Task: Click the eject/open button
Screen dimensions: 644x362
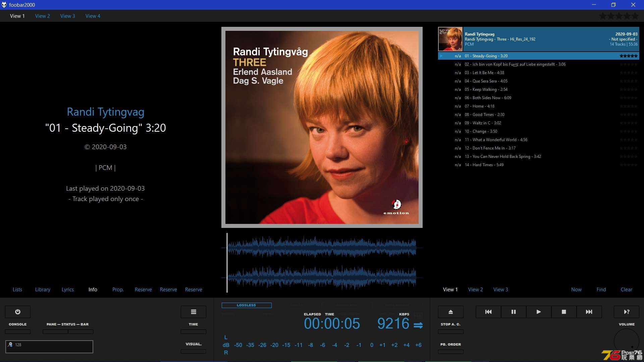Action: [451, 312]
